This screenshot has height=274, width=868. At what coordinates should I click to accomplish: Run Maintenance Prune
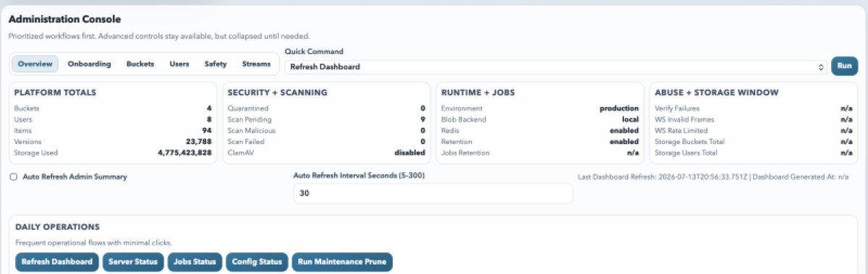coord(342,262)
